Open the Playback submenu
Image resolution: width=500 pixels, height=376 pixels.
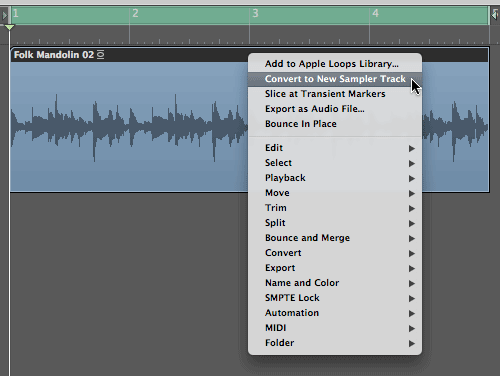(335, 178)
